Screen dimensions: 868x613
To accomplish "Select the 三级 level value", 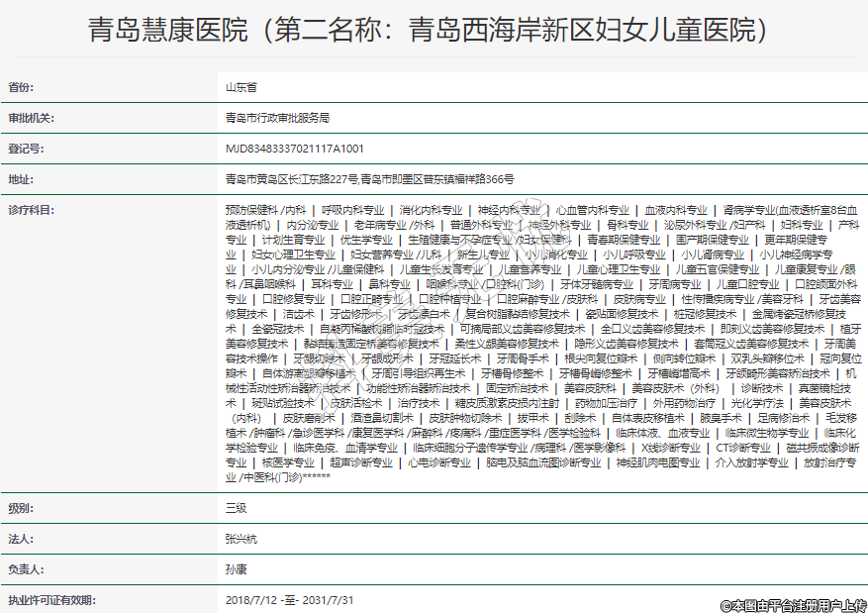I will [236, 508].
